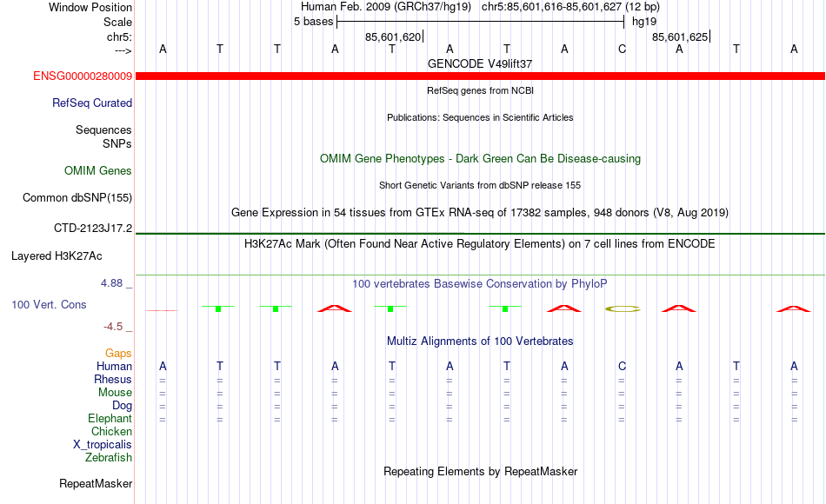Click the 85,601,625 position marker
The image size is (826, 504).
click(681, 36)
